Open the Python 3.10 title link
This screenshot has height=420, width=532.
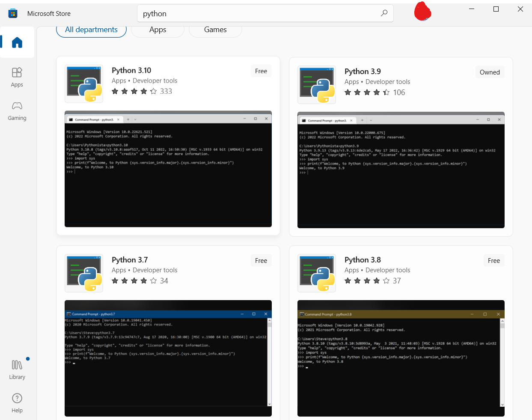(131, 70)
